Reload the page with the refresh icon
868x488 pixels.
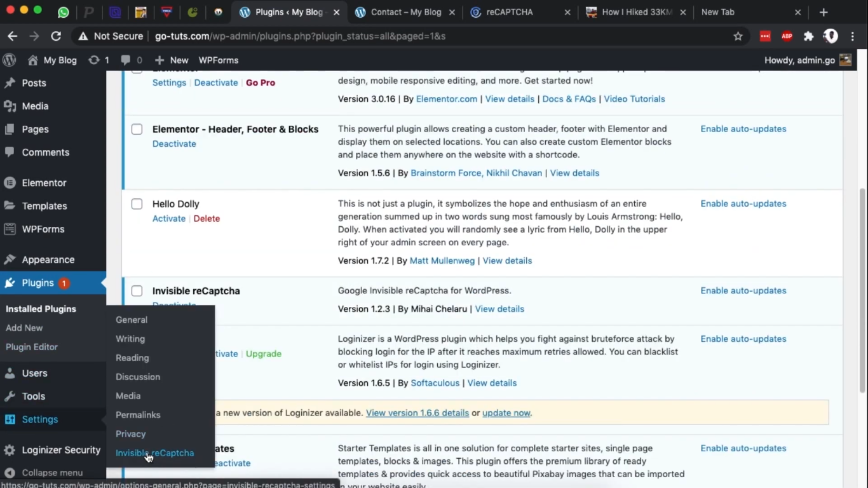pyautogui.click(x=56, y=36)
